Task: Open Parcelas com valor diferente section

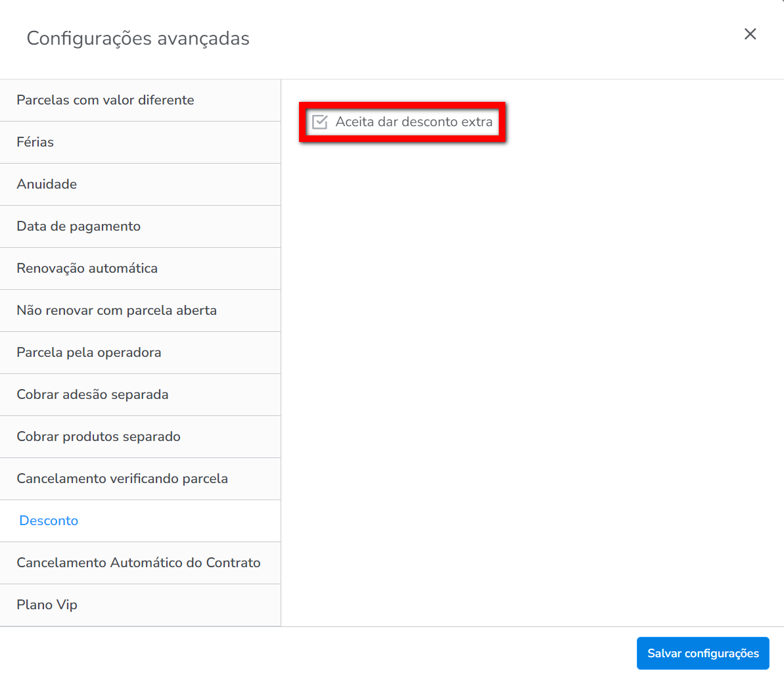Action: pos(105,100)
